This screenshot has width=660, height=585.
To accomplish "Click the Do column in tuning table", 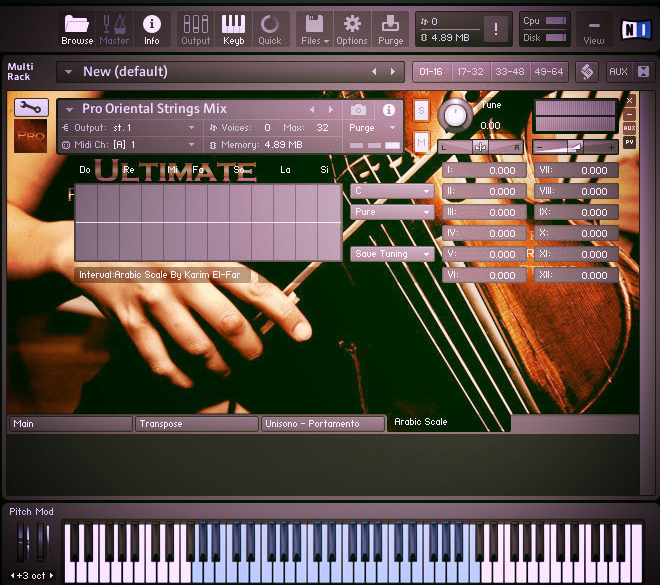I will click(86, 223).
